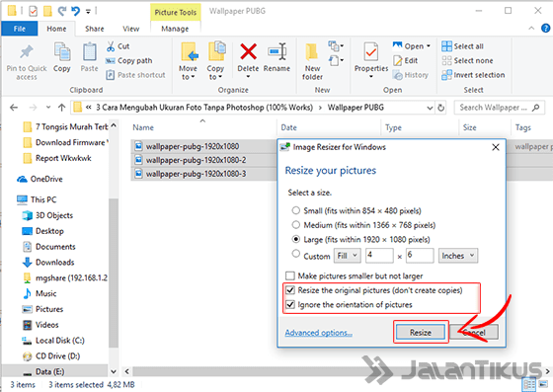This screenshot has width=553, height=392.
Task: Select the Cut scissors command
Action: tap(118, 46)
